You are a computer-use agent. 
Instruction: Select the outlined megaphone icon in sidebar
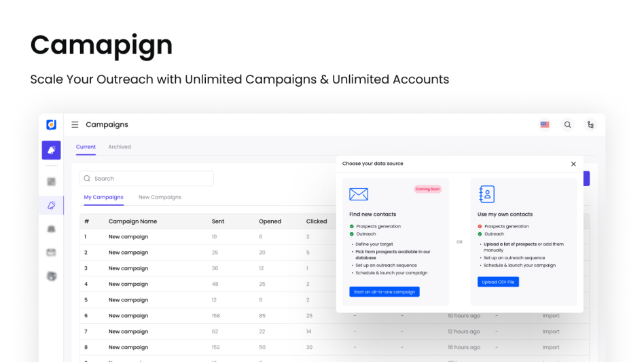point(51,205)
